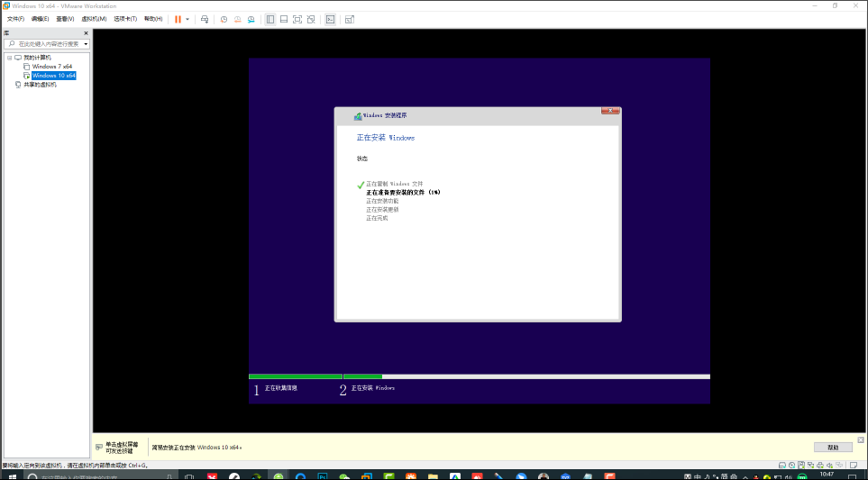868x480 pixels.
Task: Click the VMware Workstation taskbar icon
Action: coord(367,476)
